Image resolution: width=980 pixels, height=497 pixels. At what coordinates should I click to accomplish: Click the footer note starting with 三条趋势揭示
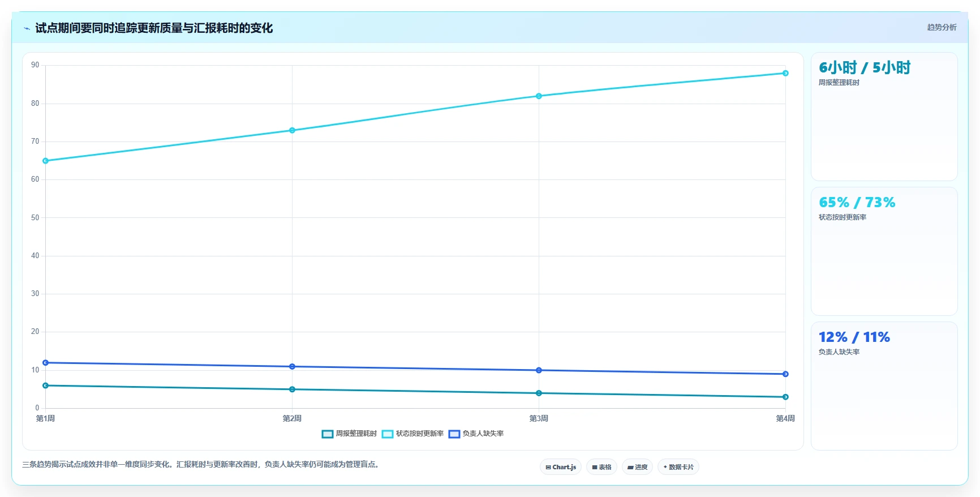click(x=202, y=464)
